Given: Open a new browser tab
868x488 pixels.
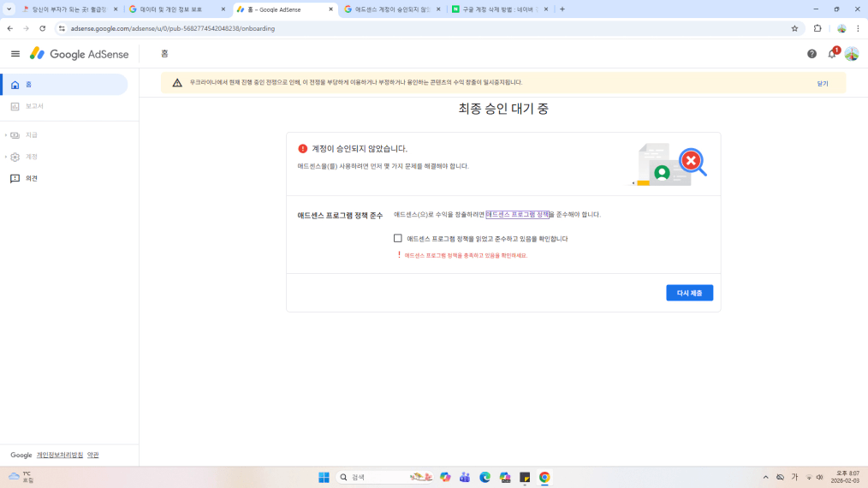Looking at the screenshot, I should 562,9.
